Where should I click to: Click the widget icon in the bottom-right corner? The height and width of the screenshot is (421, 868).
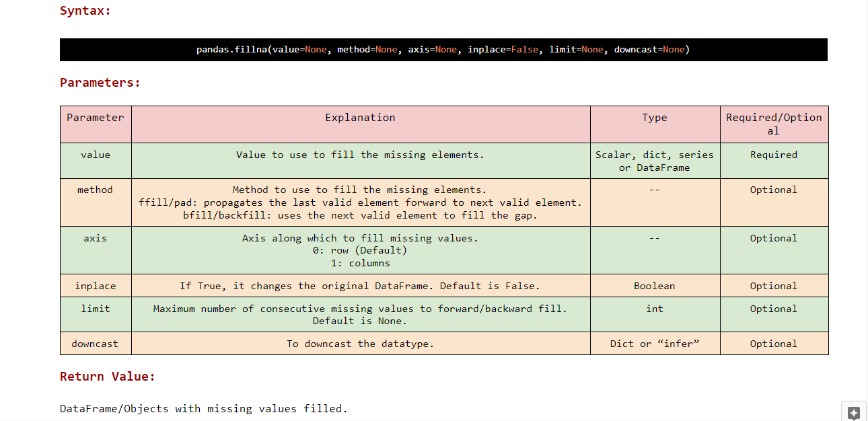tap(853, 412)
